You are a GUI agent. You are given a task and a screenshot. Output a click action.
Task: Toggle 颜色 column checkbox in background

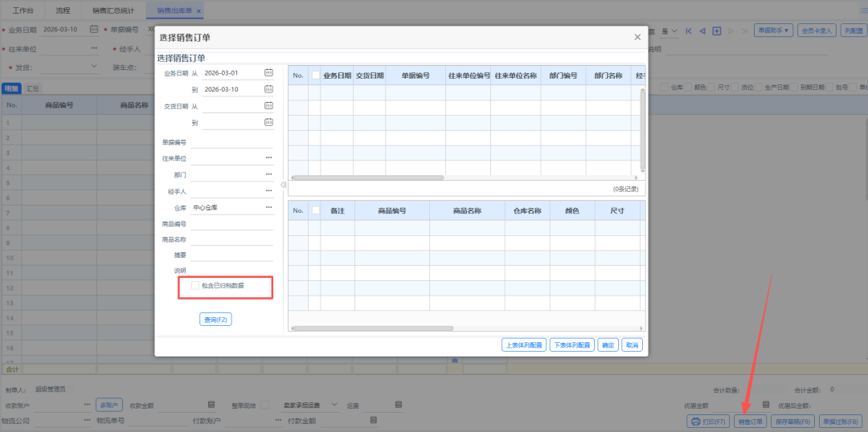[x=688, y=87]
